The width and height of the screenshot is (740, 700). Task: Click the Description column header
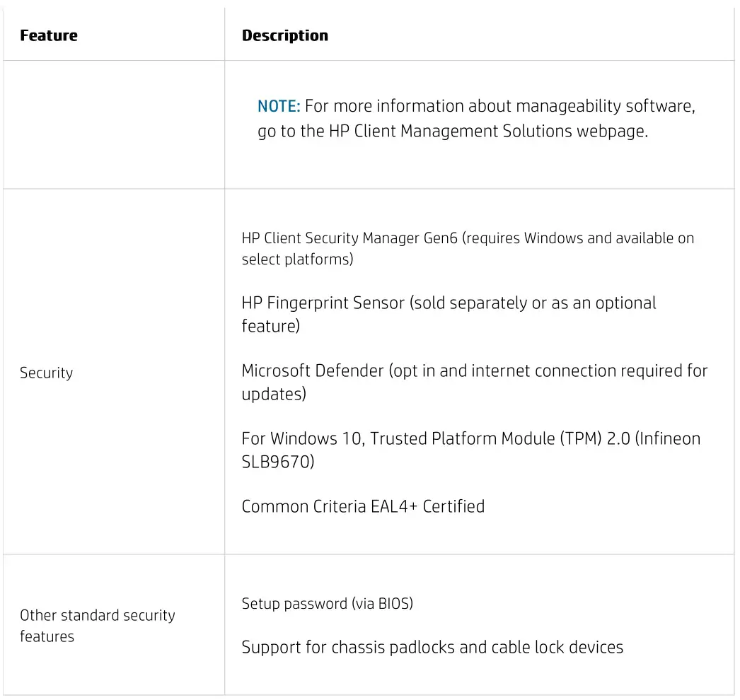tap(284, 35)
